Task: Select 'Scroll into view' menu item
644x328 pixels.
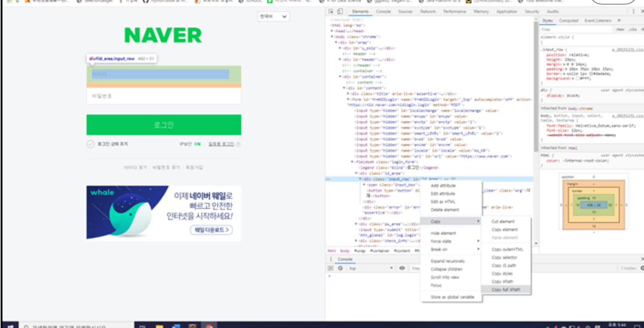Action: click(x=451, y=277)
